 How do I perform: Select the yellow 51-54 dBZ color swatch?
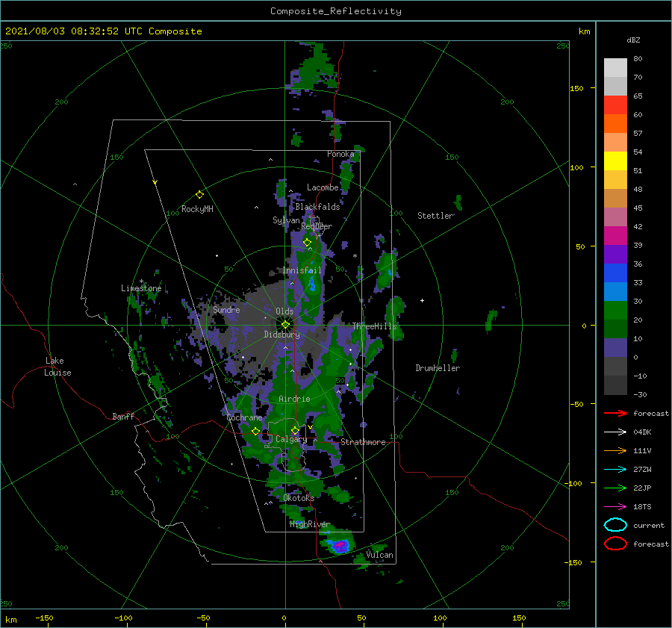click(615, 161)
